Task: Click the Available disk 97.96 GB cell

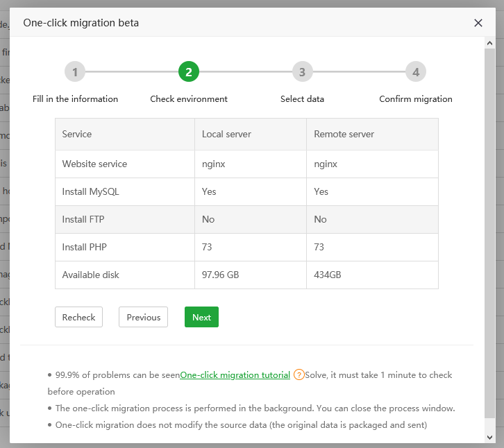Action: pyautogui.click(x=220, y=275)
